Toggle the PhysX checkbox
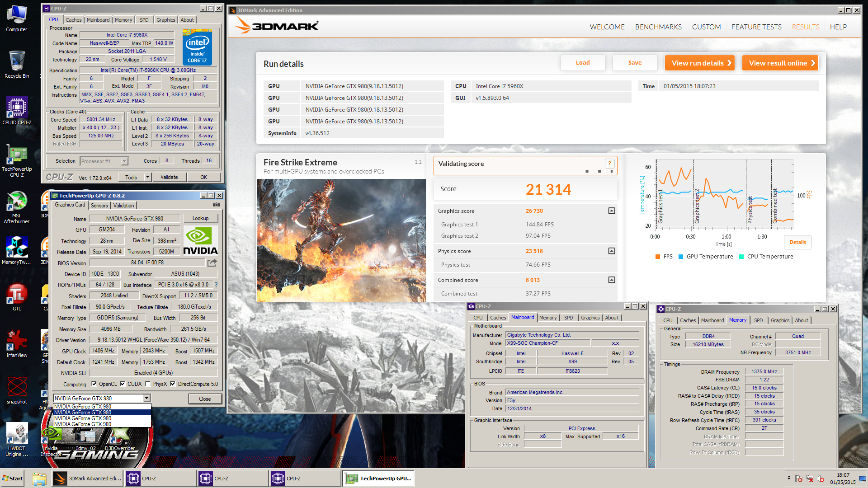This screenshot has width=868, height=488. [148, 384]
